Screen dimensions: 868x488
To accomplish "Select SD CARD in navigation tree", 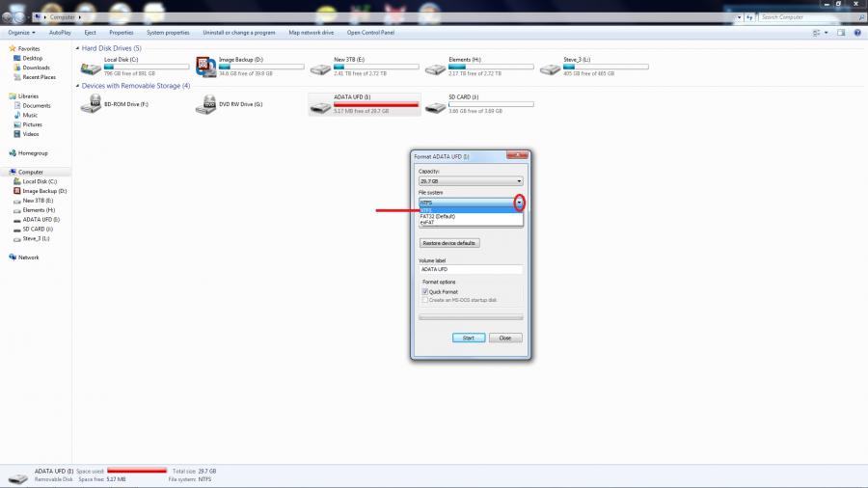I will click(38, 230).
